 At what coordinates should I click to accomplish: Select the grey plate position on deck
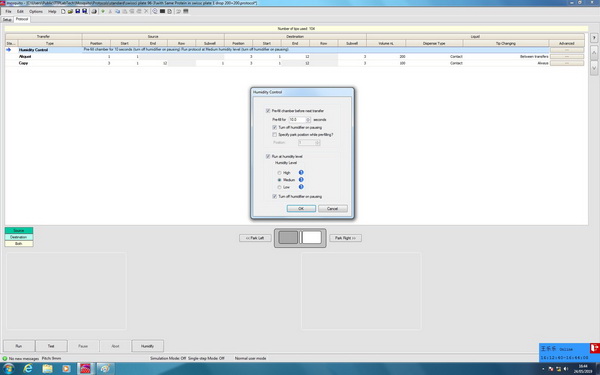[x=288, y=237]
